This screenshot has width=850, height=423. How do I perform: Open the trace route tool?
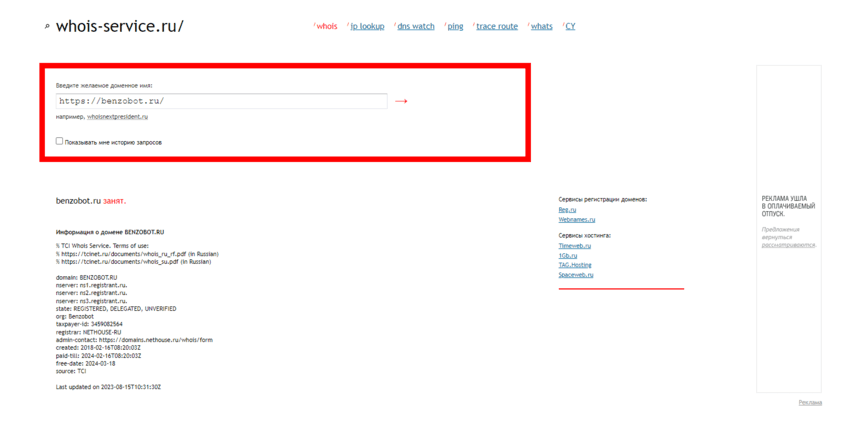[x=497, y=26]
